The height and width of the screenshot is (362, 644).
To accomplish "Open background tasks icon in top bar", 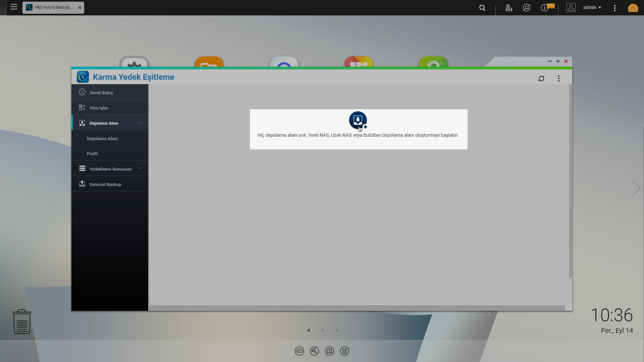I will (508, 8).
